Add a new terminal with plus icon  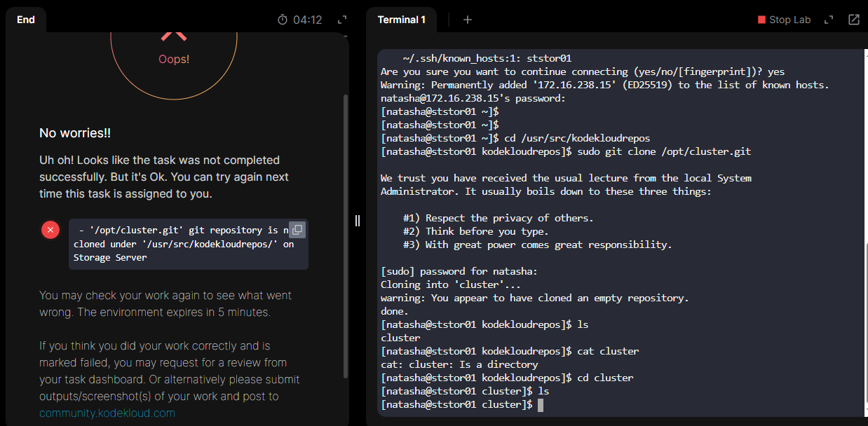point(468,20)
